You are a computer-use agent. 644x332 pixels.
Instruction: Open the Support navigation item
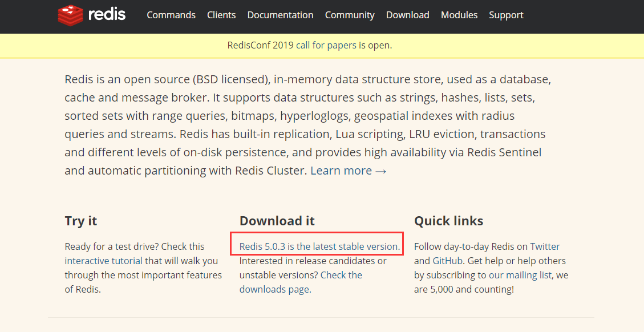point(506,15)
